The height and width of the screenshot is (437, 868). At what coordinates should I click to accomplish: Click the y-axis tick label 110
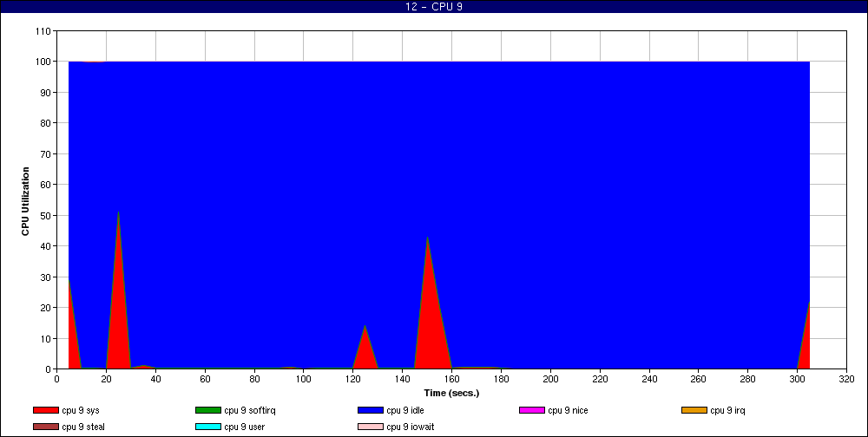44,31
